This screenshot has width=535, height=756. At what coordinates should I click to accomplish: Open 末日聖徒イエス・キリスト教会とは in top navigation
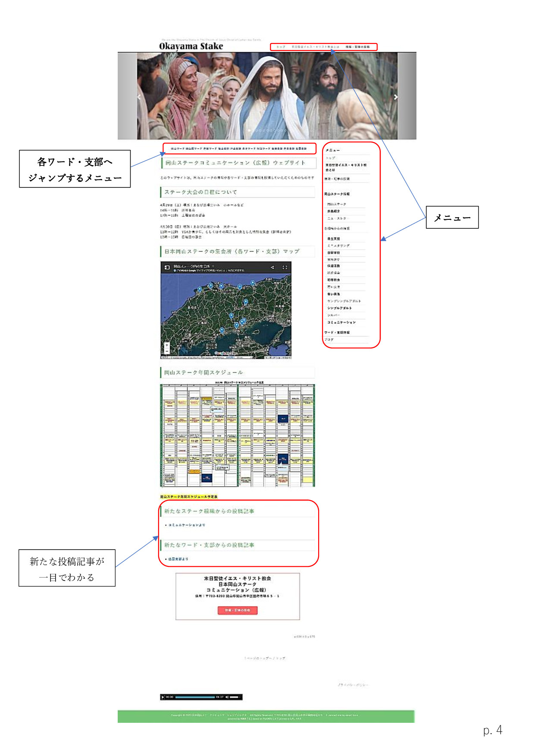tap(315, 47)
